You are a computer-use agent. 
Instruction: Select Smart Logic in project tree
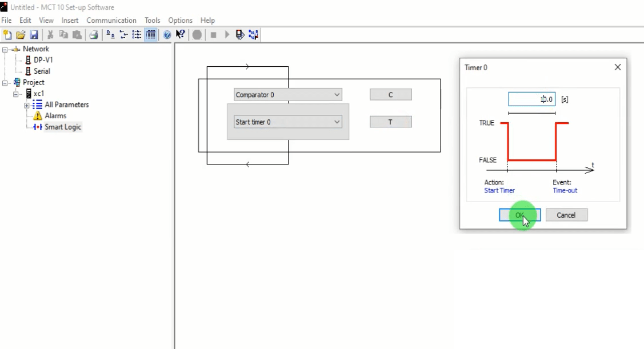point(63,127)
